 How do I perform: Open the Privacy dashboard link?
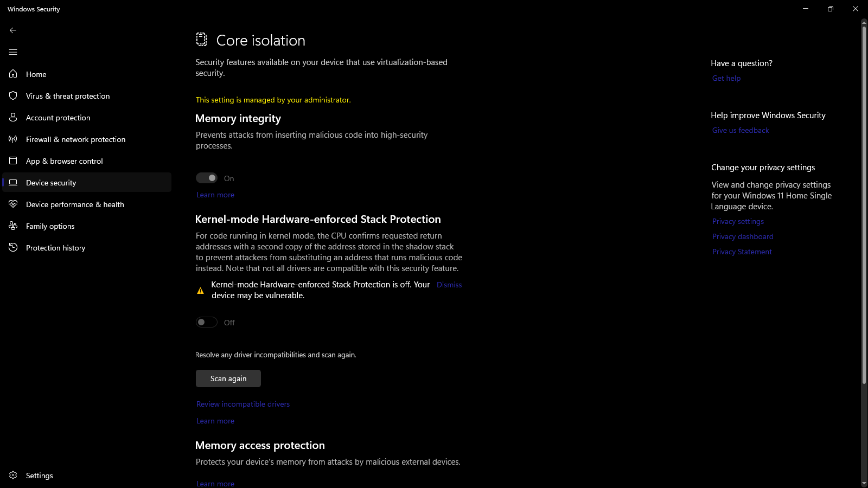[743, 236]
